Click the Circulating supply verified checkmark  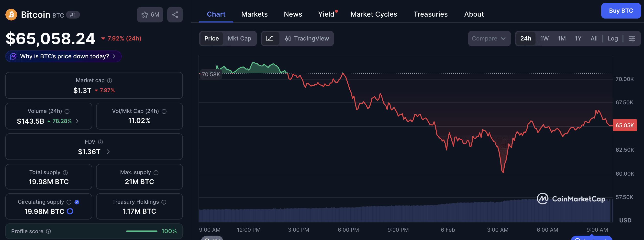(x=77, y=202)
